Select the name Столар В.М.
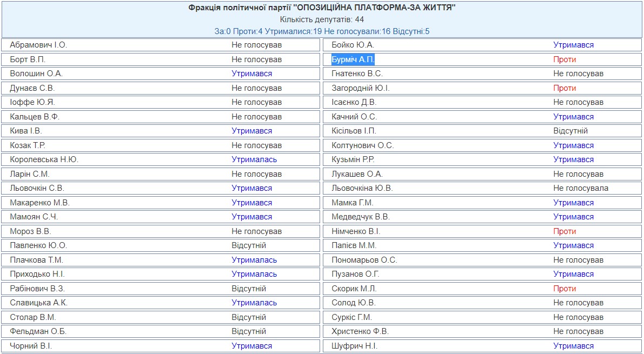644x354 pixels. [x=33, y=317]
